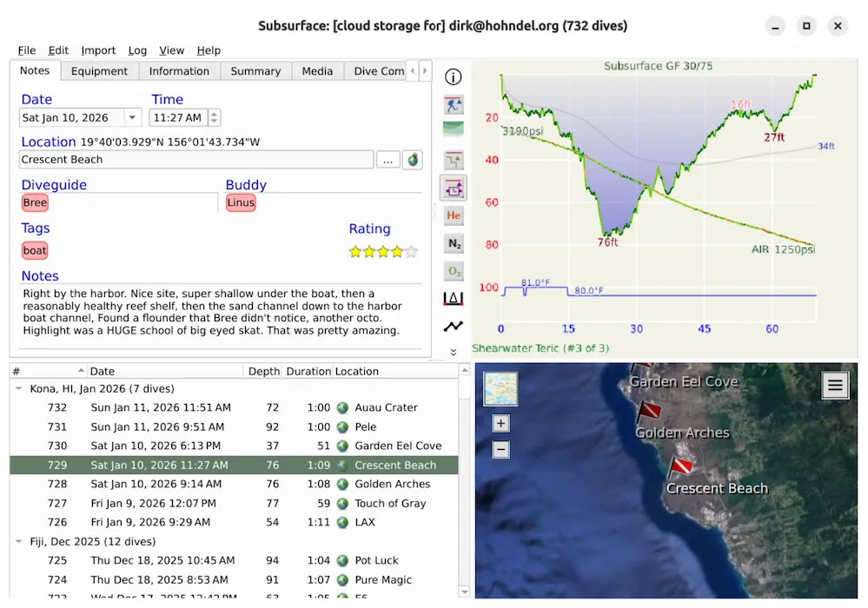
Task: Click the Linus buddy tag
Action: pyautogui.click(x=241, y=202)
